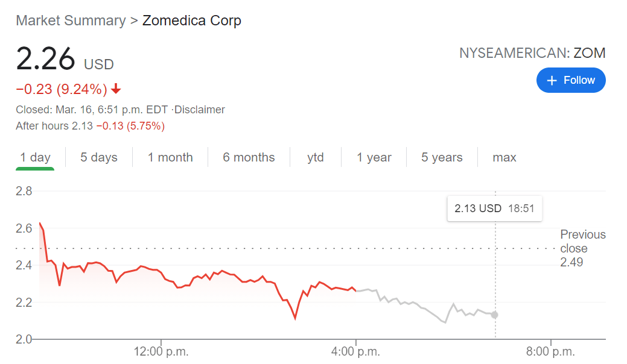
Task: Select the 1 day tab
Action: [35, 157]
